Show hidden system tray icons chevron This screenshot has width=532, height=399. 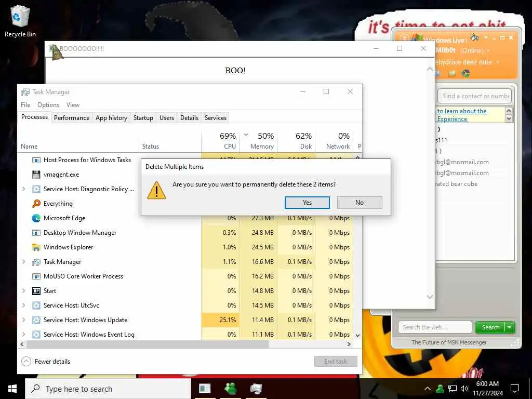pyautogui.click(x=428, y=389)
